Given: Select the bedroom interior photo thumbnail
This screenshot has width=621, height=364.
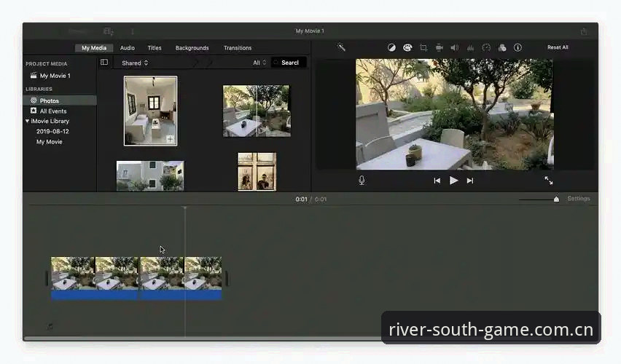Looking at the screenshot, I should point(150,111).
